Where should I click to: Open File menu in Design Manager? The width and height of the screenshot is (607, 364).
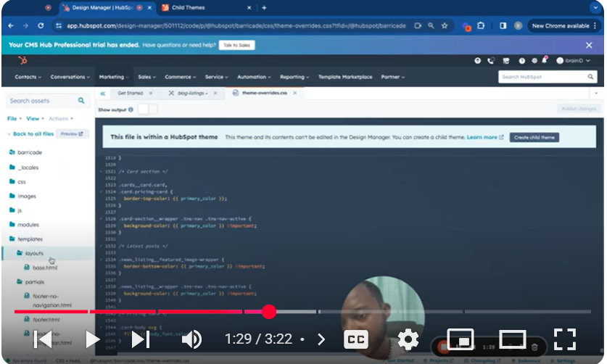pyautogui.click(x=15, y=118)
